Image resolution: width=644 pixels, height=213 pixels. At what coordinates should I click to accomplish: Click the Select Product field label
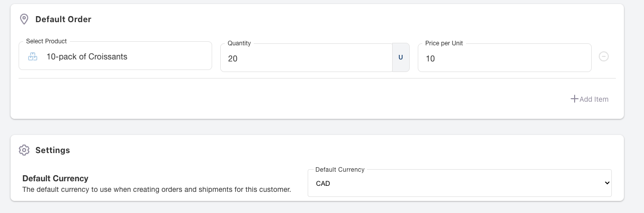tap(46, 41)
